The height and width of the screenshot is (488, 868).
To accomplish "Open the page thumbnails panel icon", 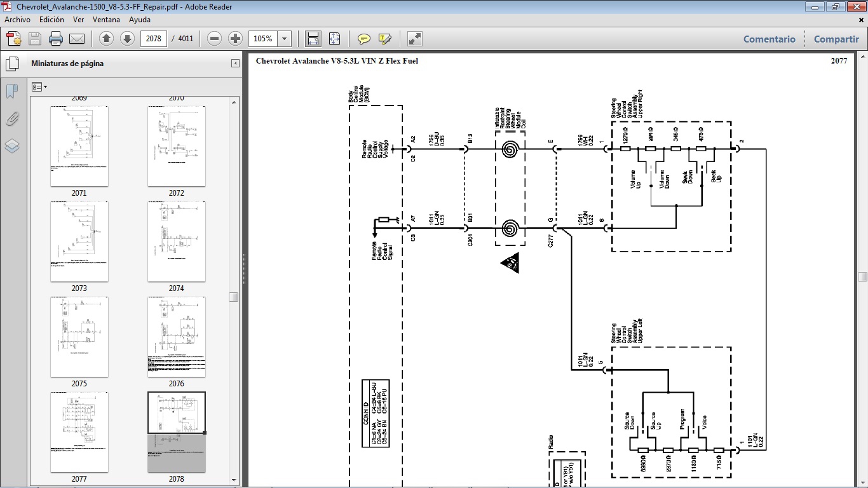I will 12,64.
